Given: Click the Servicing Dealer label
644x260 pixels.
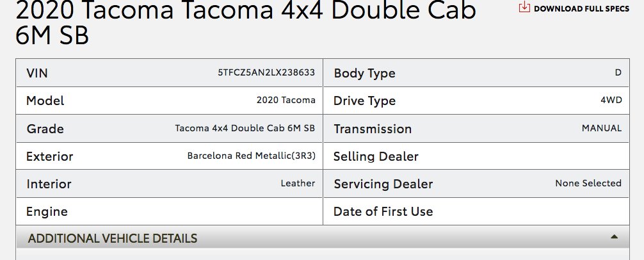Looking at the screenshot, I should [383, 184].
